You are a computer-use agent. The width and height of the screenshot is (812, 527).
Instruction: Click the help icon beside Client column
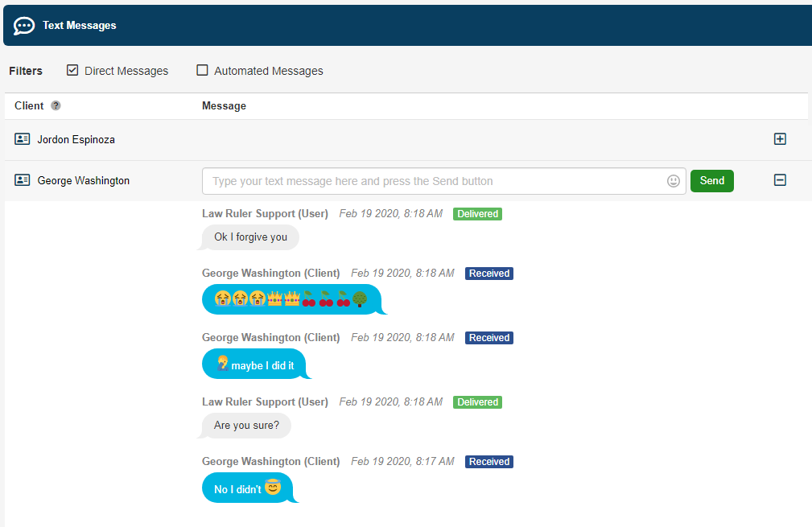[x=55, y=105]
